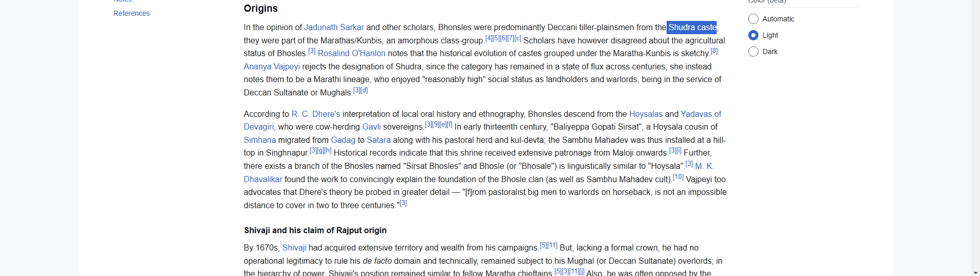Click the scrollbar down arrow
Image resolution: width=980 pixels, height=276 pixels.
point(976,272)
